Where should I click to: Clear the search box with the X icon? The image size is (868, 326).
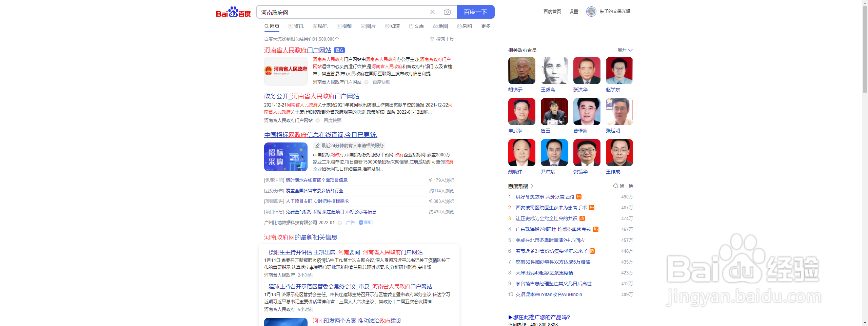(432, 12)
